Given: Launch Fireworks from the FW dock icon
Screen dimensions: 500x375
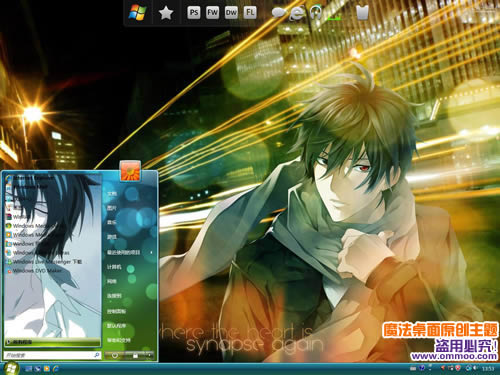Looking at the screenshot, I should (x=212, y=13).
